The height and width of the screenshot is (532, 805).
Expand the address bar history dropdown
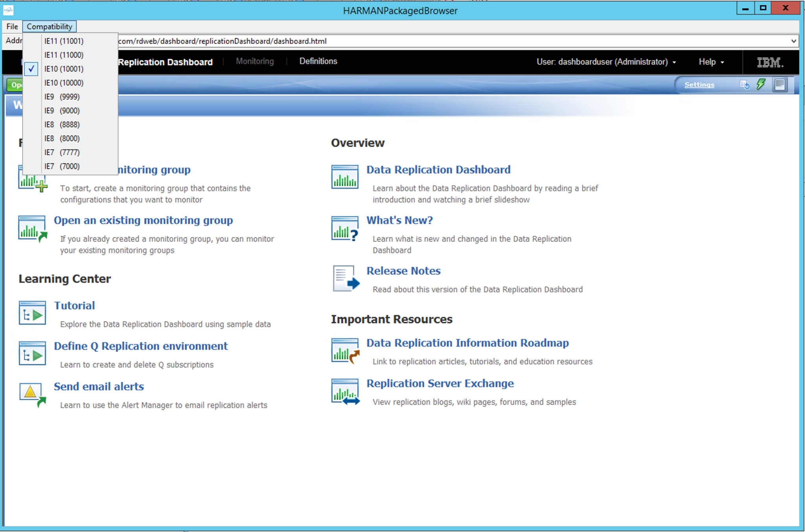794,41
